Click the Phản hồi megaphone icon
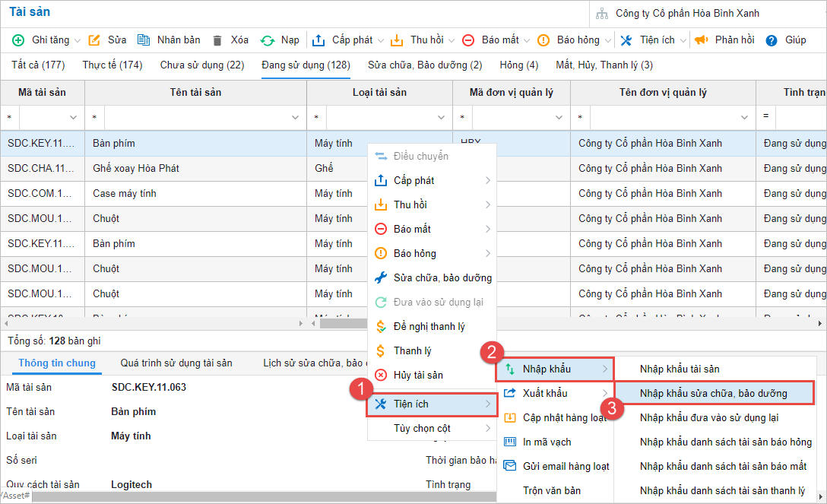This screenshot has width=827, height=504. (701, 40)
